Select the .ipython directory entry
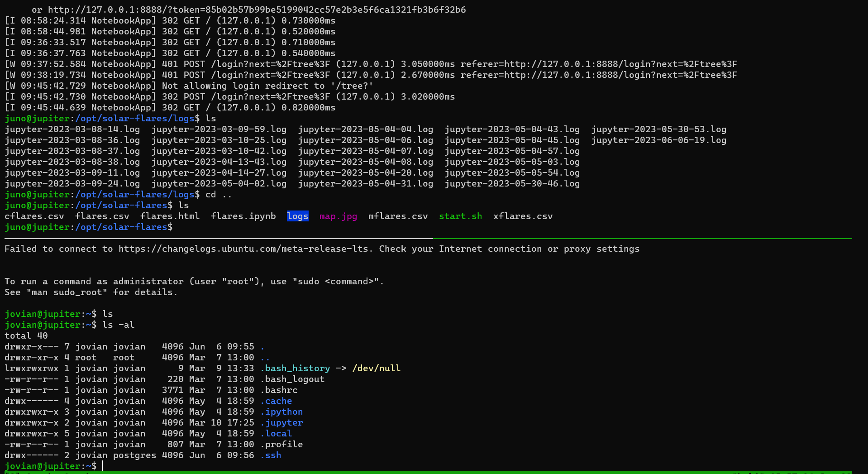Screen dimensions: 868x474 [x=281, y=412]
